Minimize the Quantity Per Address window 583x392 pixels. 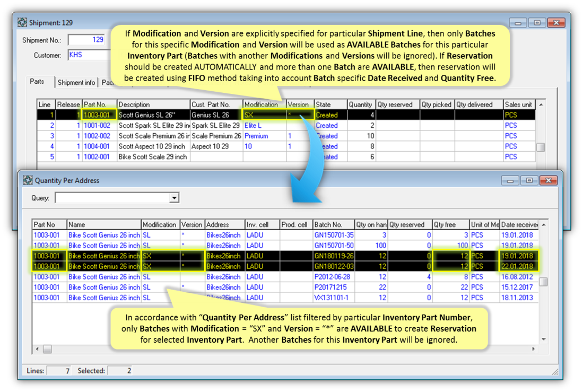click(x=510, y=180)
